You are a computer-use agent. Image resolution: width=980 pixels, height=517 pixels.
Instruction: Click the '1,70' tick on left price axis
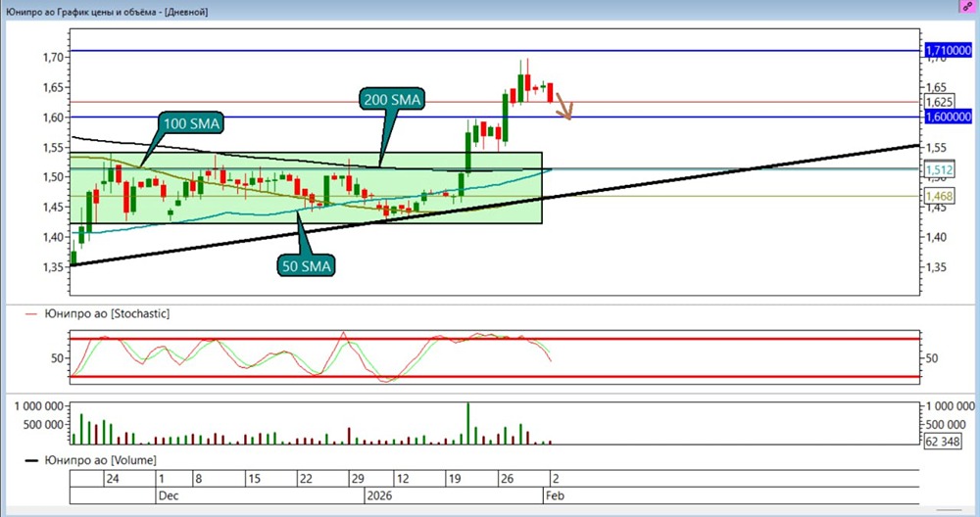click(x=53, y=57)
